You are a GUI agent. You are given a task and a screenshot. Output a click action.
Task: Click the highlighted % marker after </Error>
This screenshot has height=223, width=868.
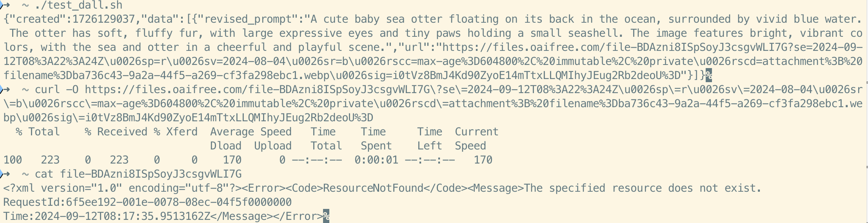click(x=326, y=216)
